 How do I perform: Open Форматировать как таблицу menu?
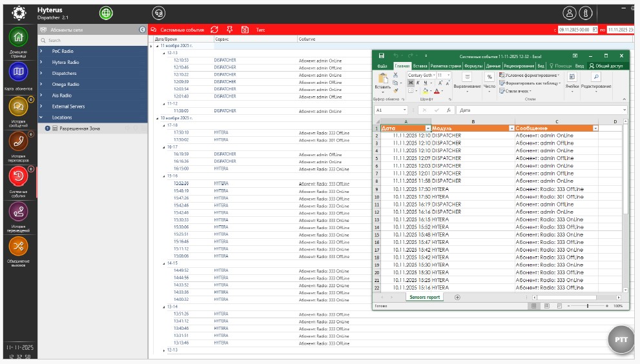(530, 83)
